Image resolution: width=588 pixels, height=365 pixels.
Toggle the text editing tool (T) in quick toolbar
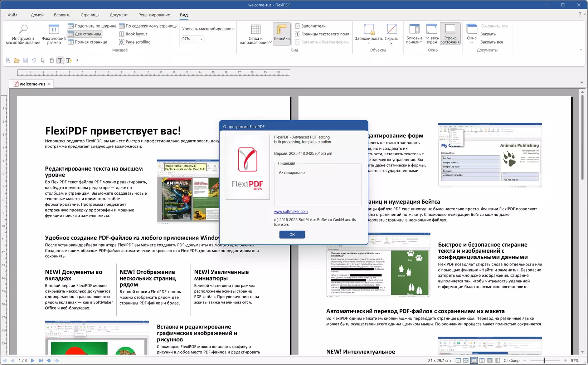click(x=60, y=60)
